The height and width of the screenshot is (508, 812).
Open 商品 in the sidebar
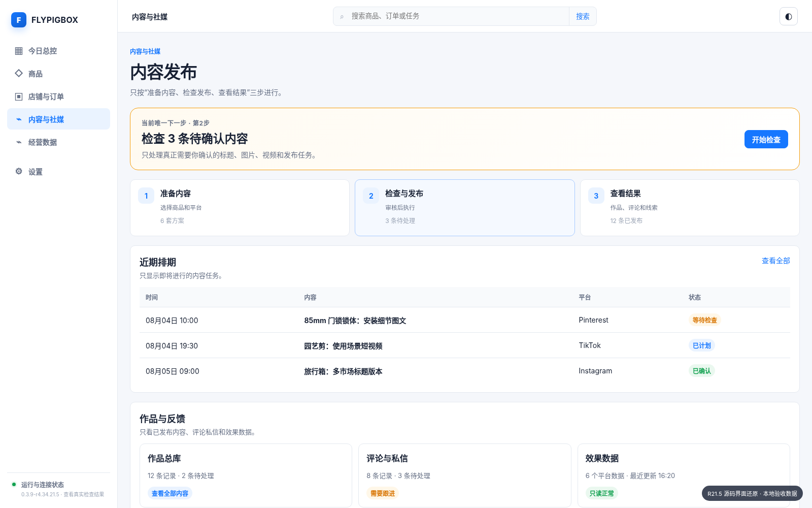point(58,74)
